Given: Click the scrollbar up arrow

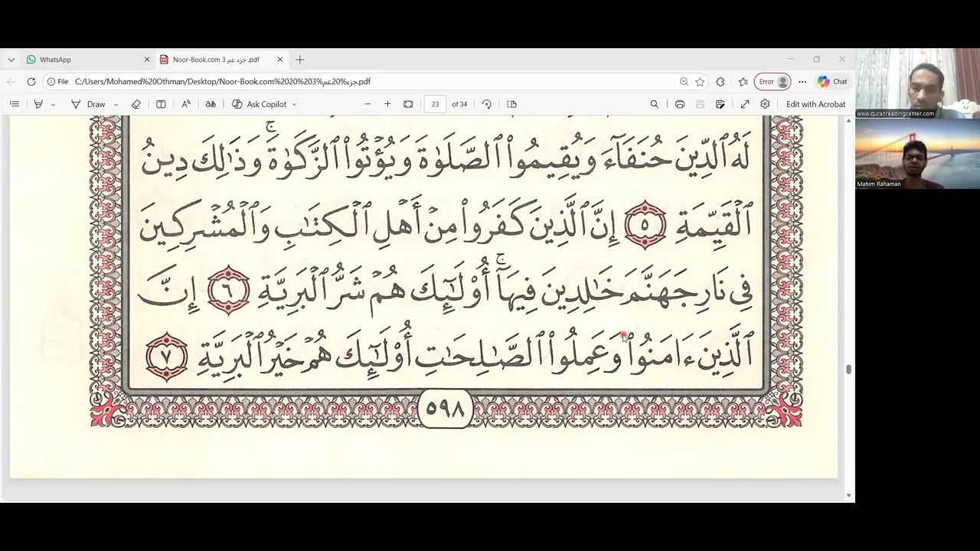Looking at the screenshot, I should [x=848, y=121].
